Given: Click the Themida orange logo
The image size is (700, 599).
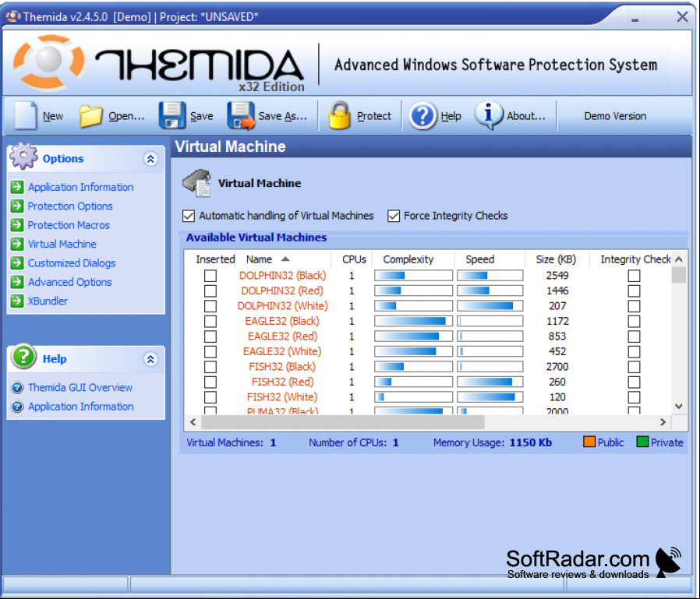Looking at the screenshot, I should [x=48, y=61].
